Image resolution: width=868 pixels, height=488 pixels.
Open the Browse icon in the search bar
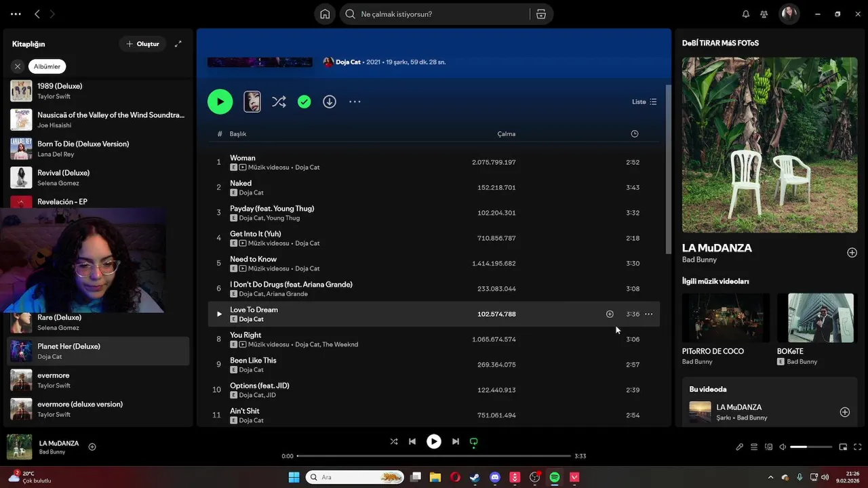(541, 14)
